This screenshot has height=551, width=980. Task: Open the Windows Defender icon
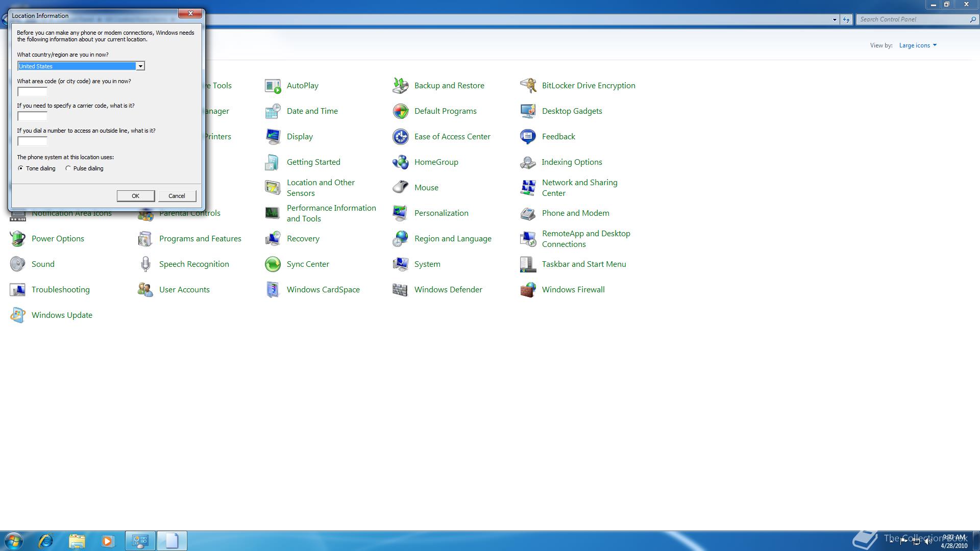[x=401, y=290]
